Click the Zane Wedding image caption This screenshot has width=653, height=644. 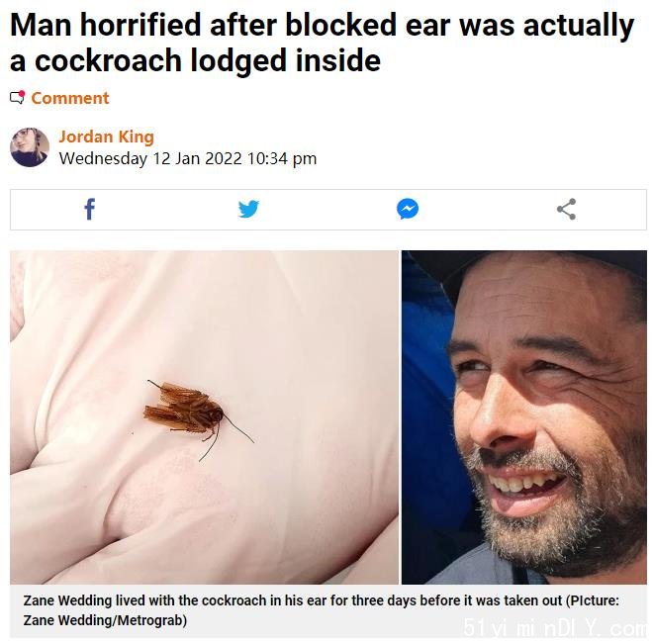coord(322,610)
